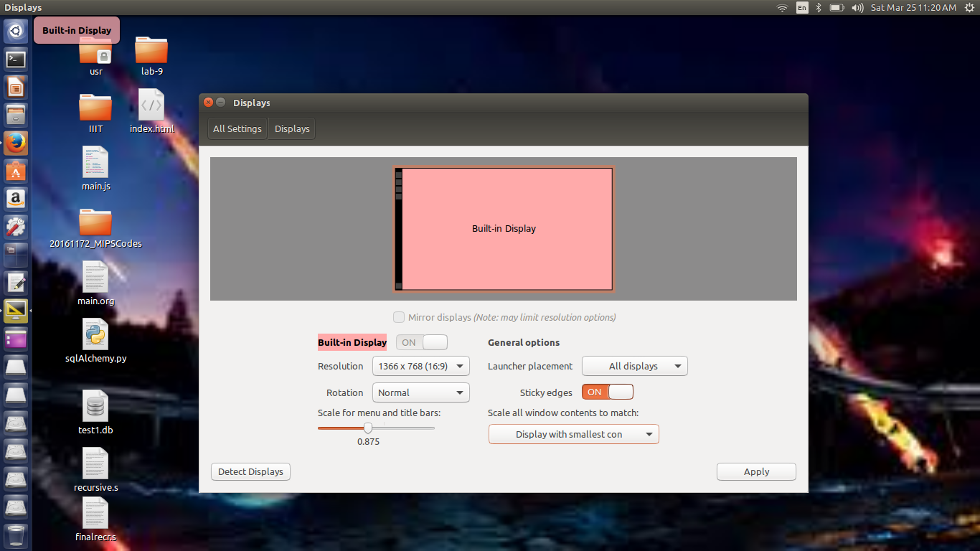
Task: Expand the Launcher placement dropdown
Action: pyautogui.click(x=634, y=366)
